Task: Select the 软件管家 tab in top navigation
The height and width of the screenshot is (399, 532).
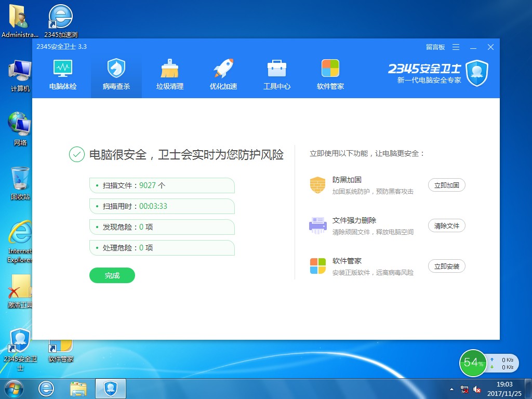Action: pyautogui.click(x=330, y=74)
